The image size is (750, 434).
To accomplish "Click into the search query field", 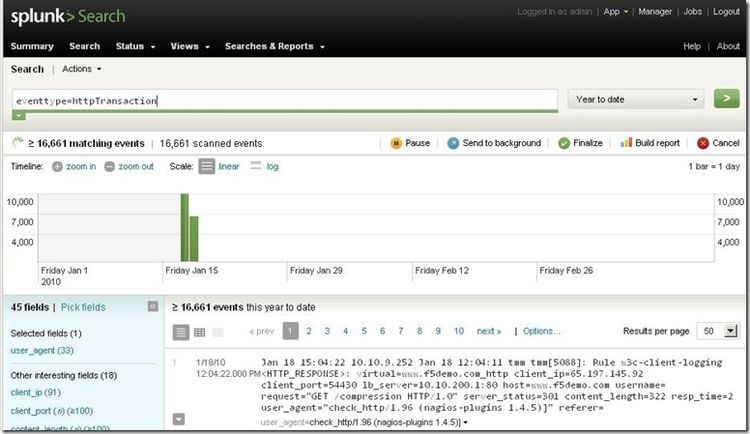I will click(x=285, y=100).
